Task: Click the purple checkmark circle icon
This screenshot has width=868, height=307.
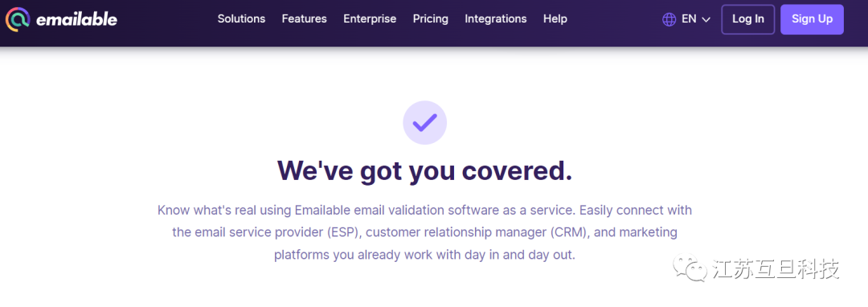Action: pos(424,122)
